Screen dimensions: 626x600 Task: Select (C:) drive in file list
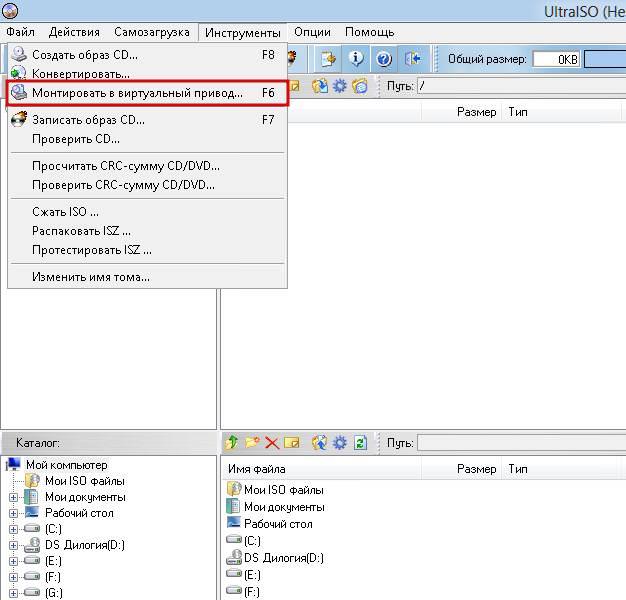point(252,541)
